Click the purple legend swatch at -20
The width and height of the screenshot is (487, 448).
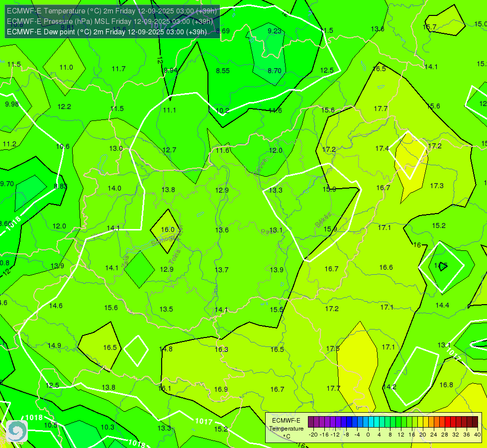coord(310,422)
